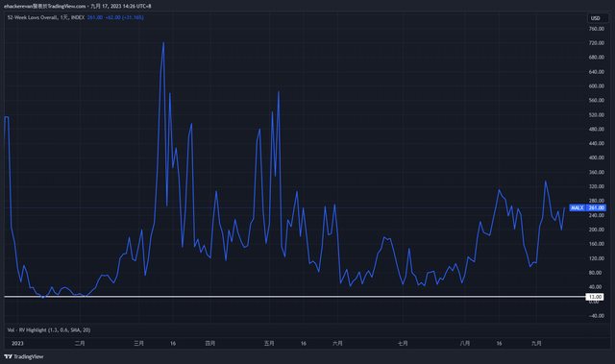Click the 二月 label on time axis
The image size is (615, 364).
80,343
